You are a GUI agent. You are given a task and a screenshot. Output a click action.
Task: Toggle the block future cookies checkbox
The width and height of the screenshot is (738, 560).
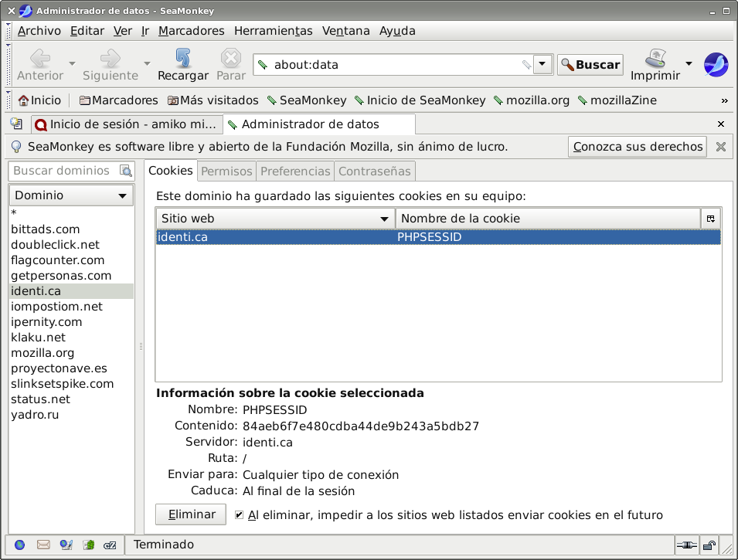point(240,515)
